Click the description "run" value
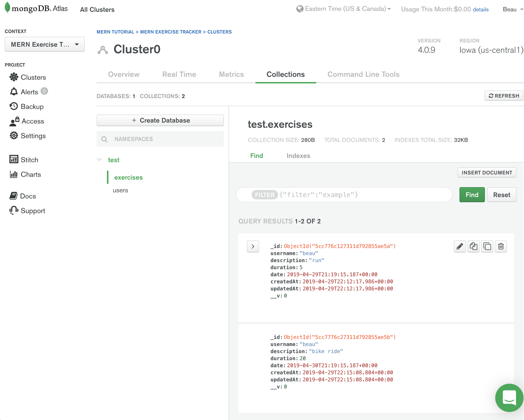Image resolution: width=524 pixels, height=420 pixels. [x=316, y=260]
